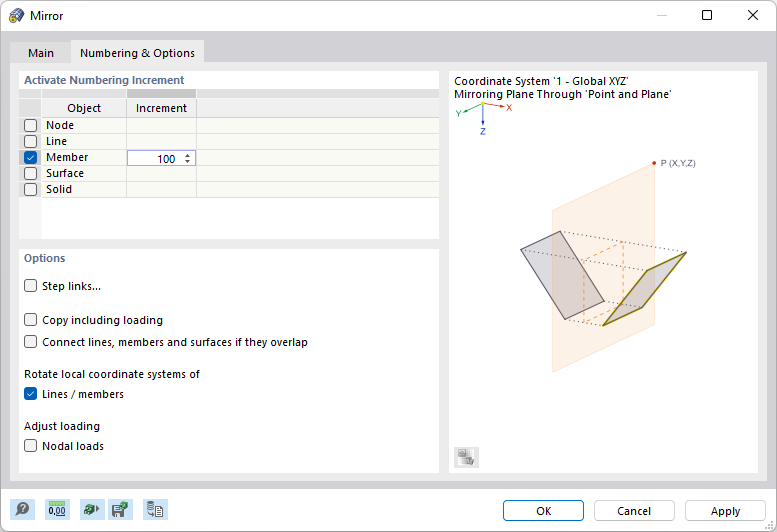Enable Copy including loading option
This screenshot has height=532, width=777.
[31, 321]
